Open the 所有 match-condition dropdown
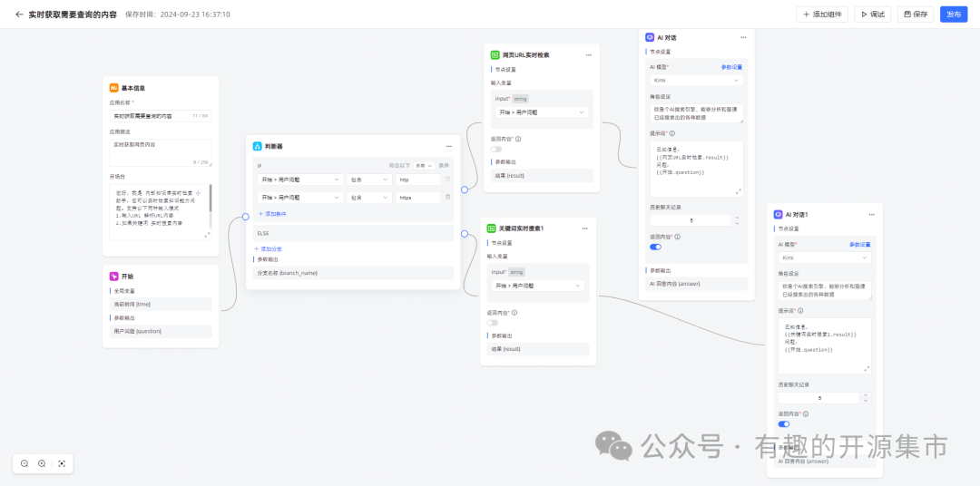980x486 pixels. point(425,166)
